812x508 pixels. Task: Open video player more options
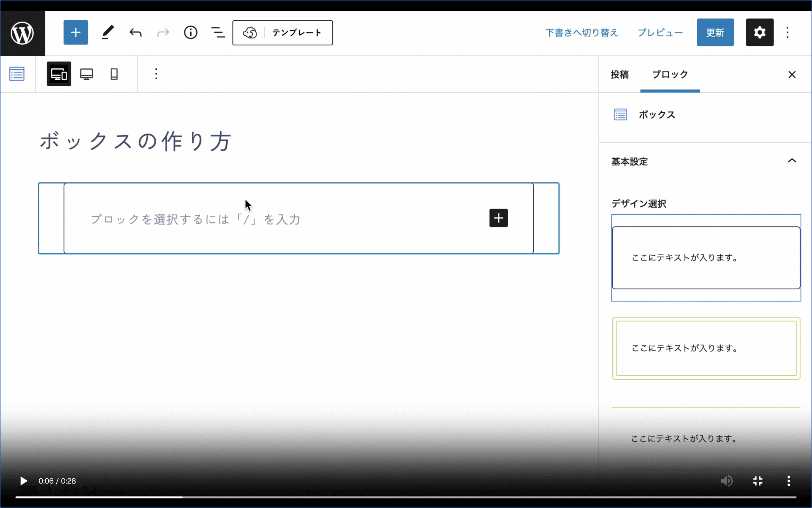click(x=789, y=481)
